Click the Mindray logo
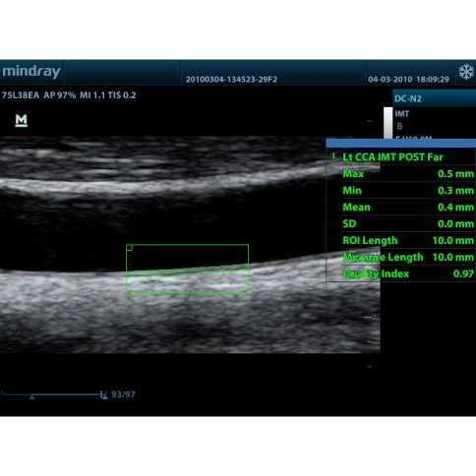Screen dimensions: 476x476 pos(31,72)
